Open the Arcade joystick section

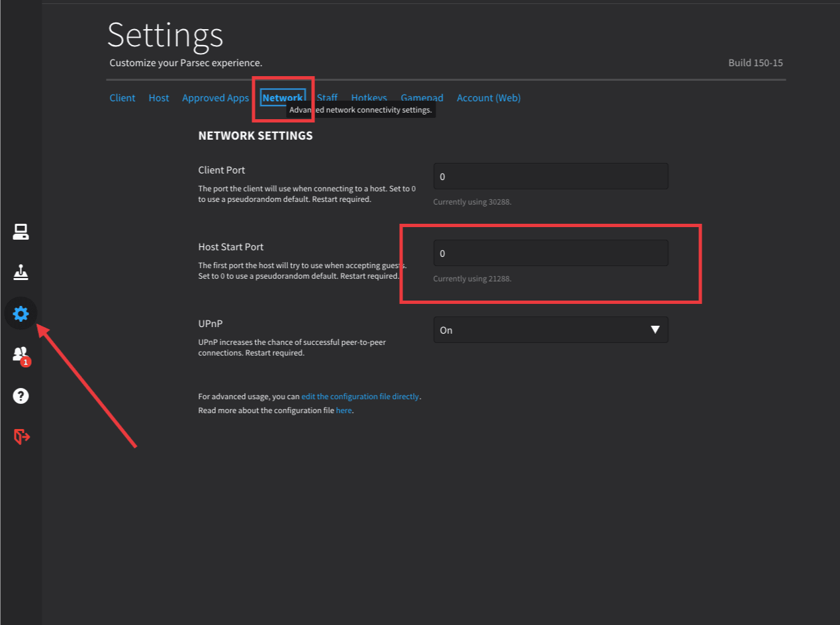21,272
